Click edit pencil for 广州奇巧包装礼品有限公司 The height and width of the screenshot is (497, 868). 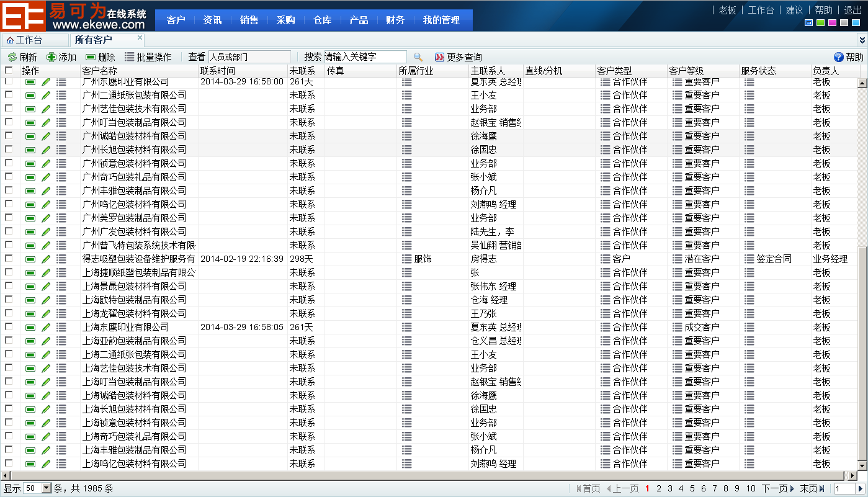[46, 177]
